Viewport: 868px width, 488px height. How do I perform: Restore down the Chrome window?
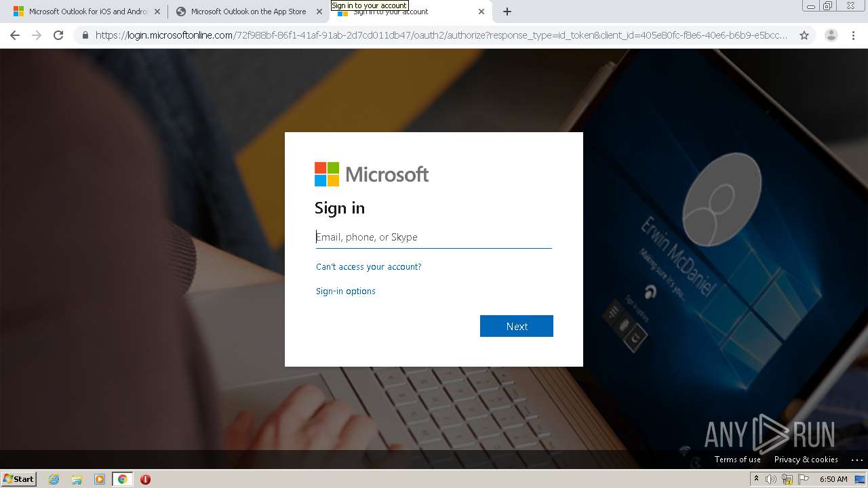coord(828,6)
